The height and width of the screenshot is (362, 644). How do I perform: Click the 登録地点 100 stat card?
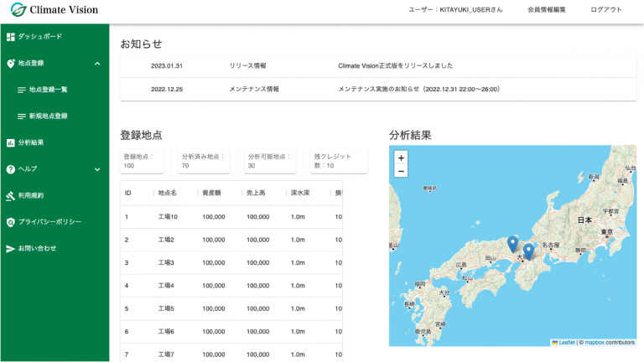tap(142, 161)
